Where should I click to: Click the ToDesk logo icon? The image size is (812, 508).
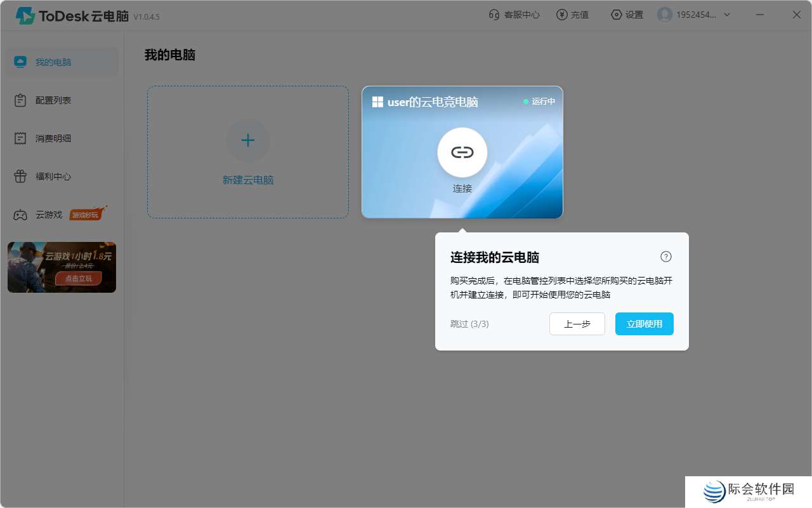click(x=25, y=16)
